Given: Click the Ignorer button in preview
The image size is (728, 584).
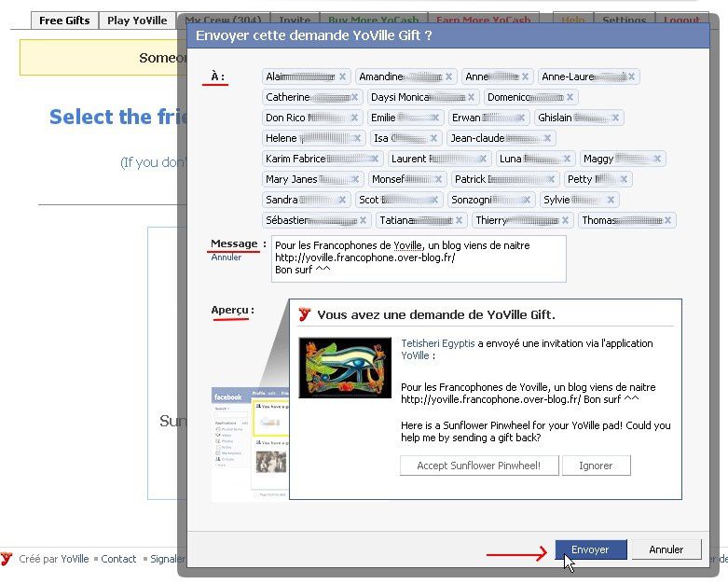Looking at the screenshot, I should [x=597, y=466].
